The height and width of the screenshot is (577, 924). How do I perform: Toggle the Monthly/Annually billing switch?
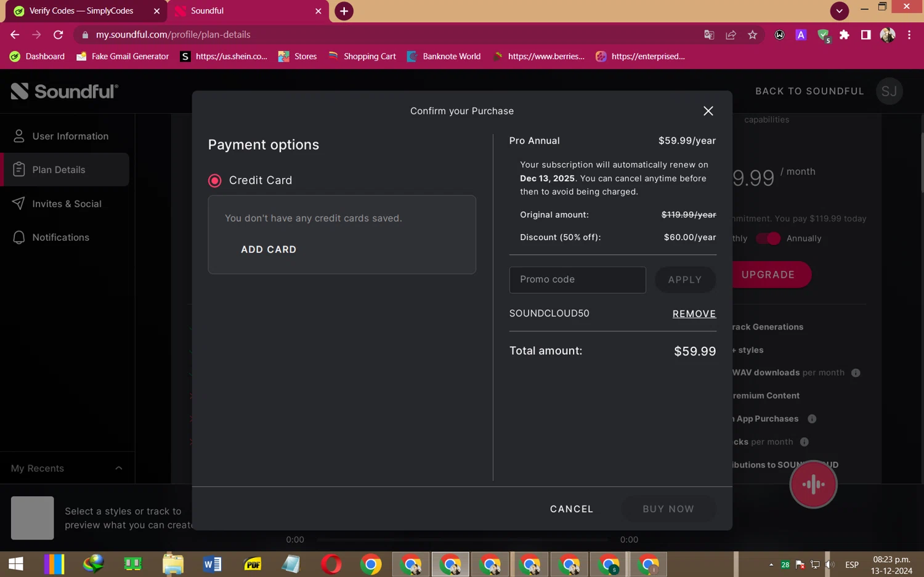click(768, 238)
